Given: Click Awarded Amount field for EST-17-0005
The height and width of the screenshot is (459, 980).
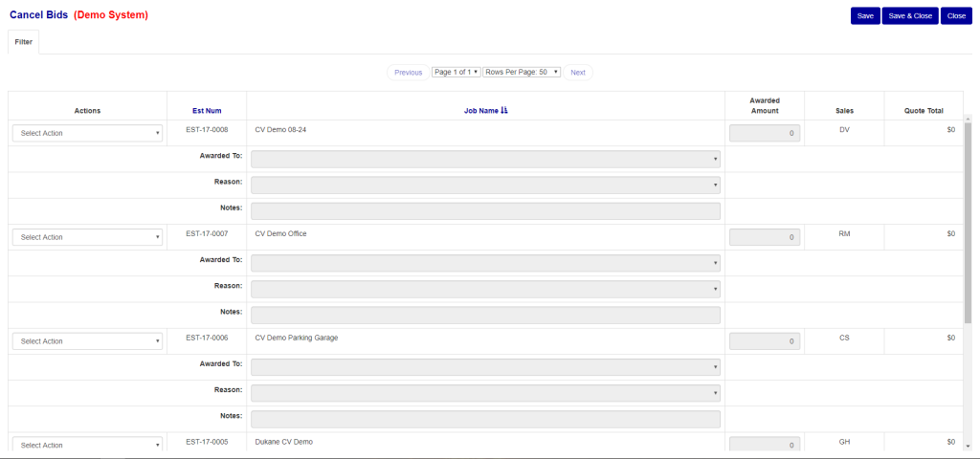Looking at the screenshot, I should pos(765,445).
